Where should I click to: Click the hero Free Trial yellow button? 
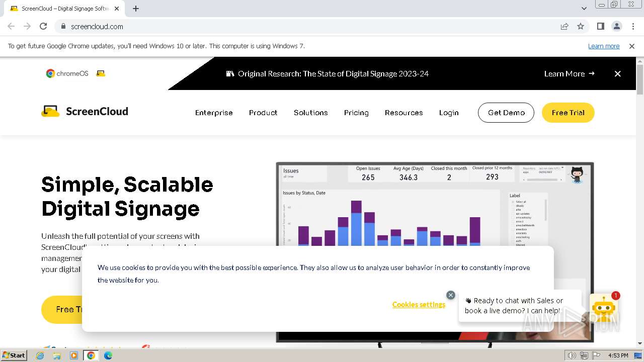tap(62, 309)
